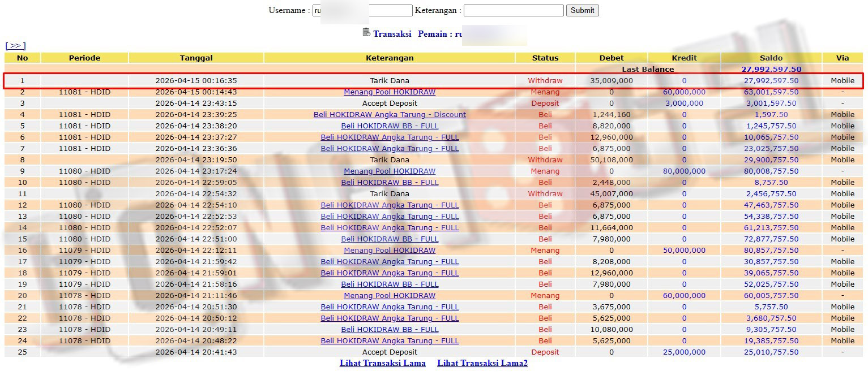
Task: Click the 3,000,000 kredit in row 3
Action: [x=684, y=103]
